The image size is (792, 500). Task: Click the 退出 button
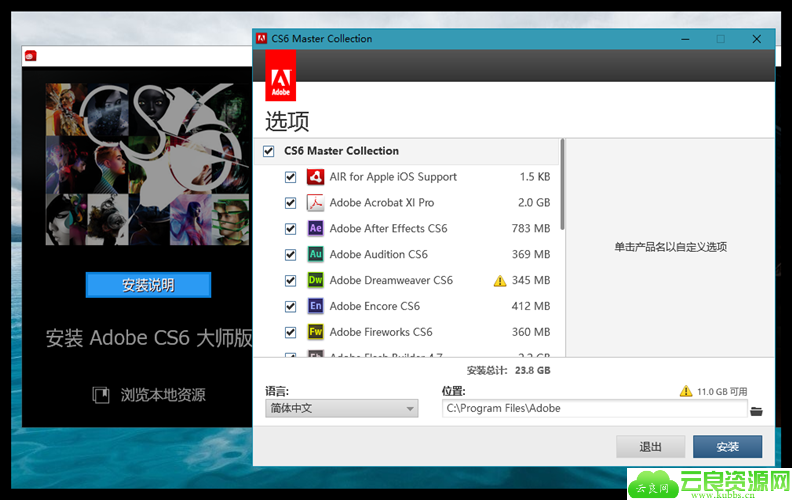[650, 446]
